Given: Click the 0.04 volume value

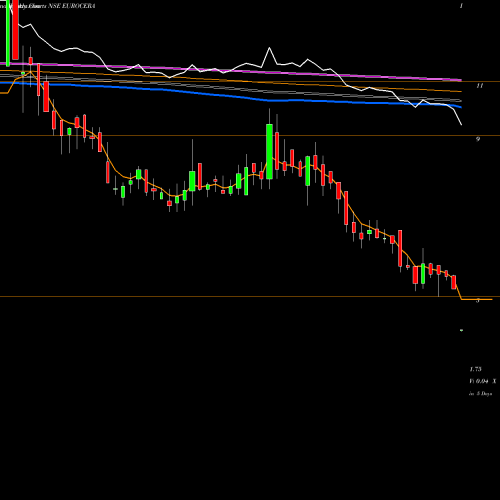Looking at the screenshot, I should pyautogui.click(x=482, y=381).
